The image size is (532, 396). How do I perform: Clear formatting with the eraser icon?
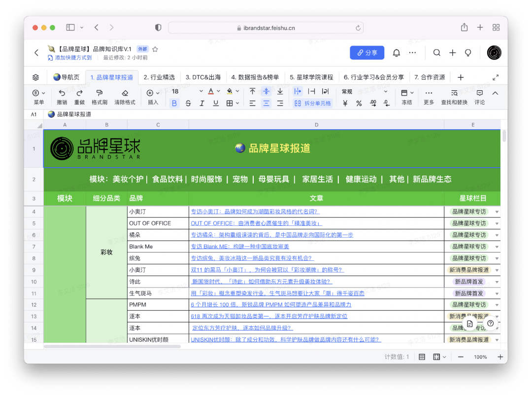point(125,93)
